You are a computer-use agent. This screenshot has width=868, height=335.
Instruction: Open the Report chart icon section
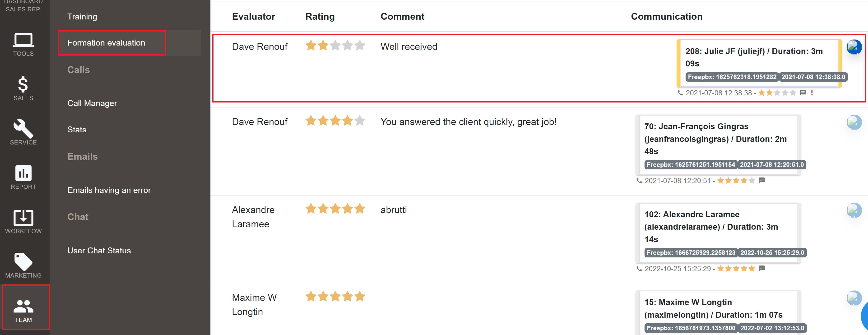[x=23, y=177]
